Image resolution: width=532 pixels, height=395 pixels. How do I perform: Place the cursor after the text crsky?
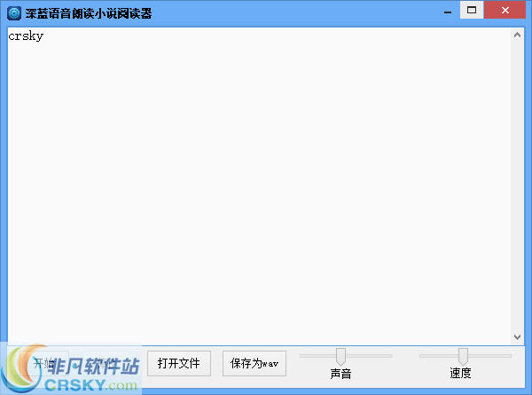44,36
